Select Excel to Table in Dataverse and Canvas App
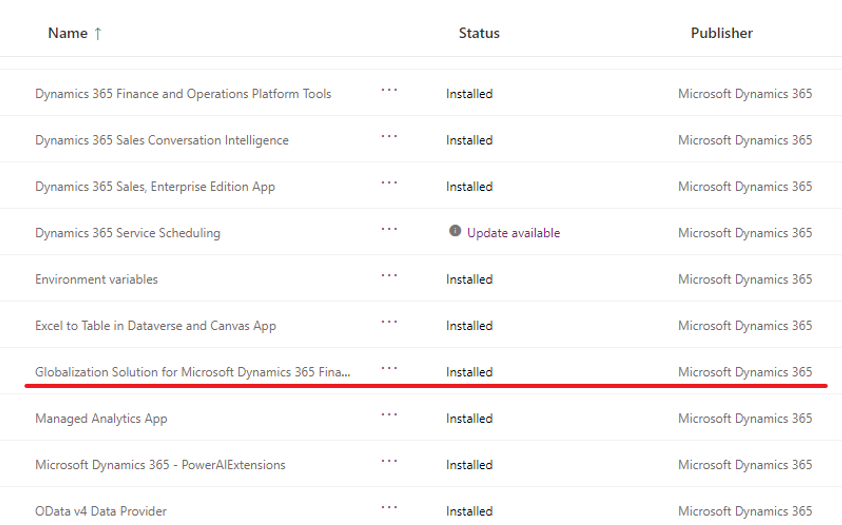Image resolution: width=842 pixels, height=525 pixels. pos(156,326)
